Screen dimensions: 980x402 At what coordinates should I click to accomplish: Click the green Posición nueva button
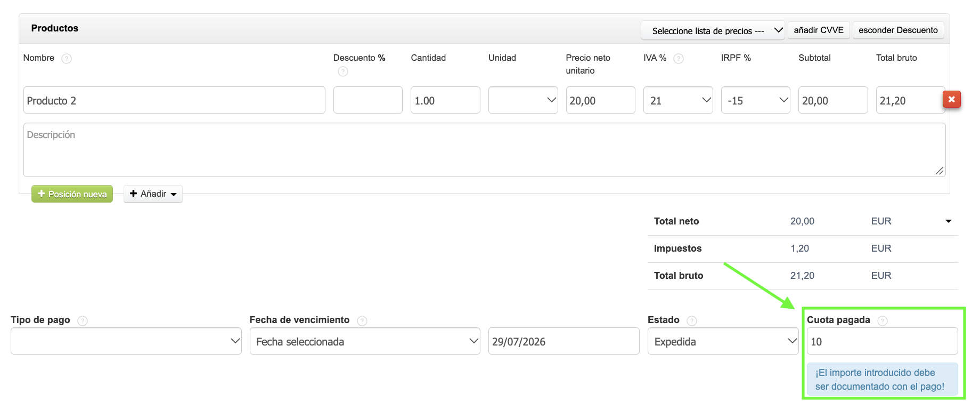[x=72, y=194]
